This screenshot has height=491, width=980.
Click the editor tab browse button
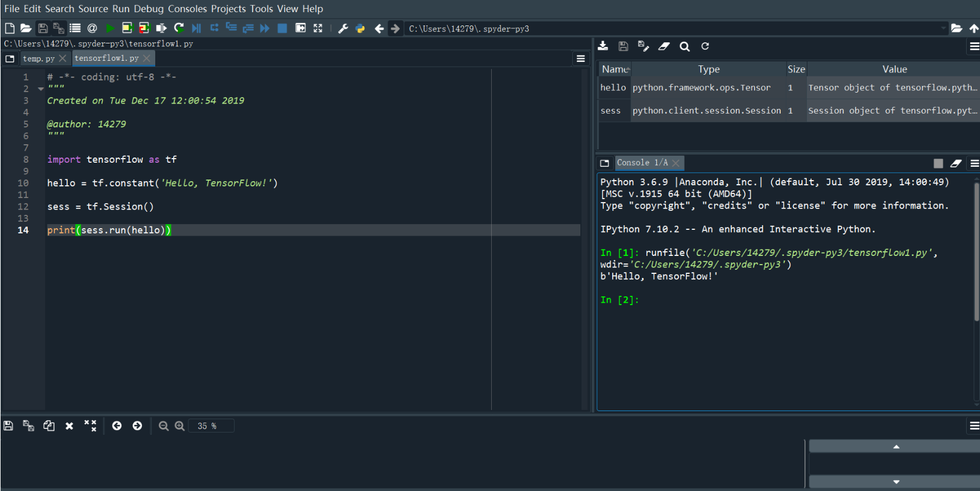pyautogui.click(x=10, y=58)
